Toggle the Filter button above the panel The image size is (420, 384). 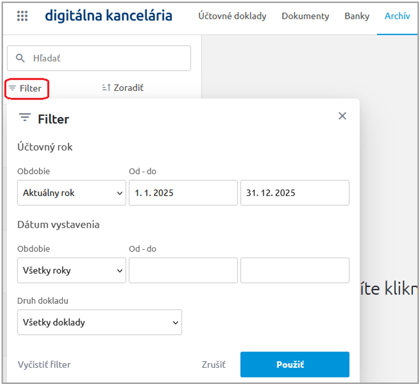click(x=27, y=88)
